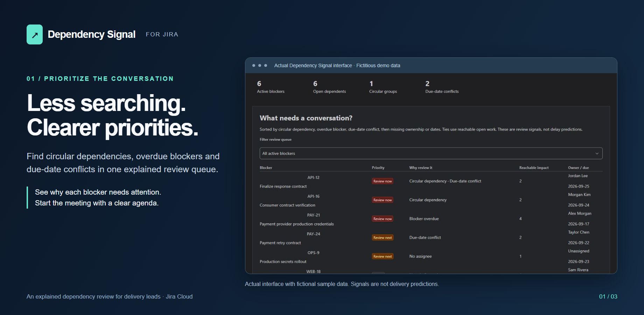Select the PAY-21 issue key

[313, 215]
